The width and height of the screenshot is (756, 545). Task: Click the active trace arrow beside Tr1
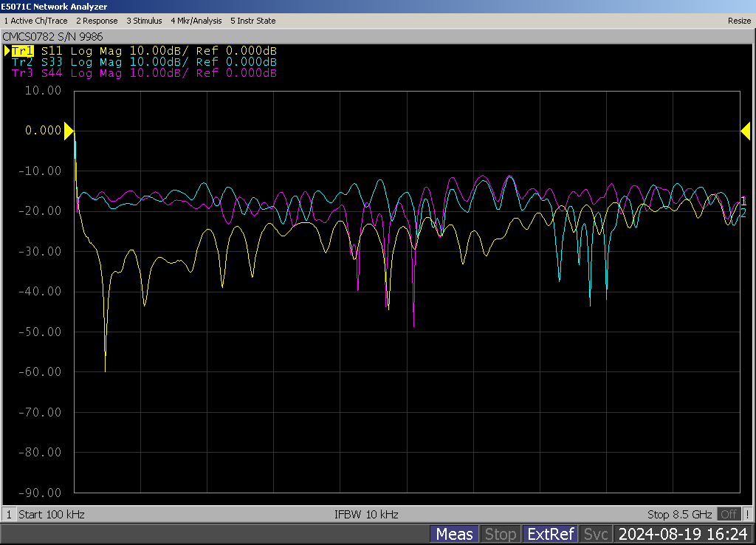click(7, 51)
